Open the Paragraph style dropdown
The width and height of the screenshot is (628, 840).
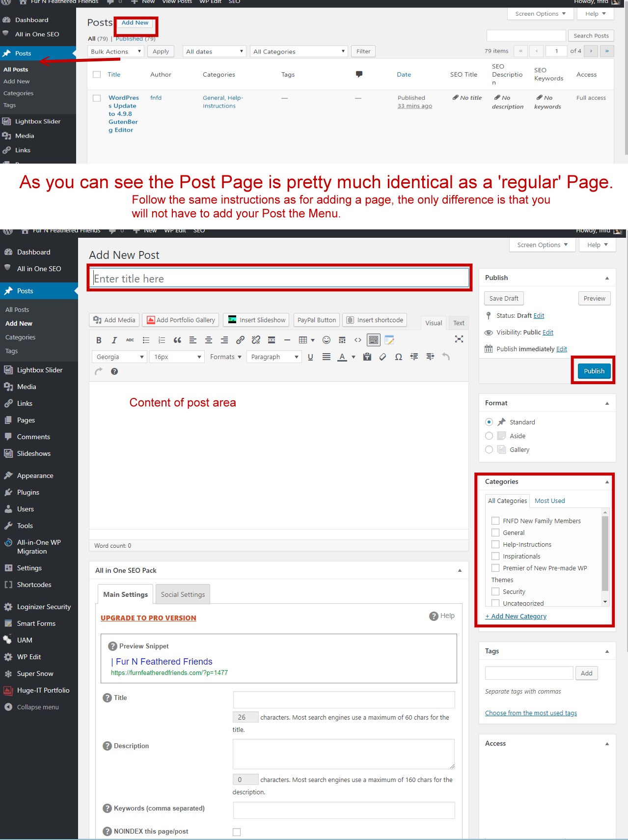coord(274,357)
